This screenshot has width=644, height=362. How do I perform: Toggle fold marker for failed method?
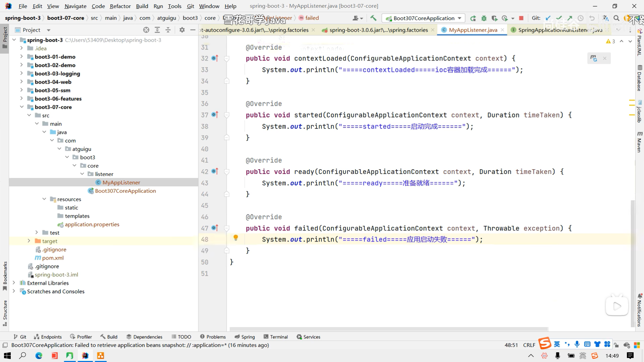(x=227, y=228)
